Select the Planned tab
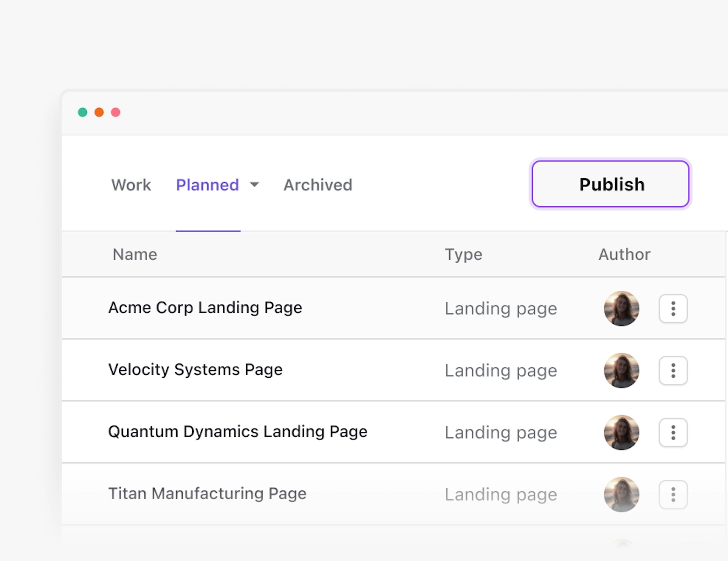This screenshot has height=561, width=728. pos(208,185)
